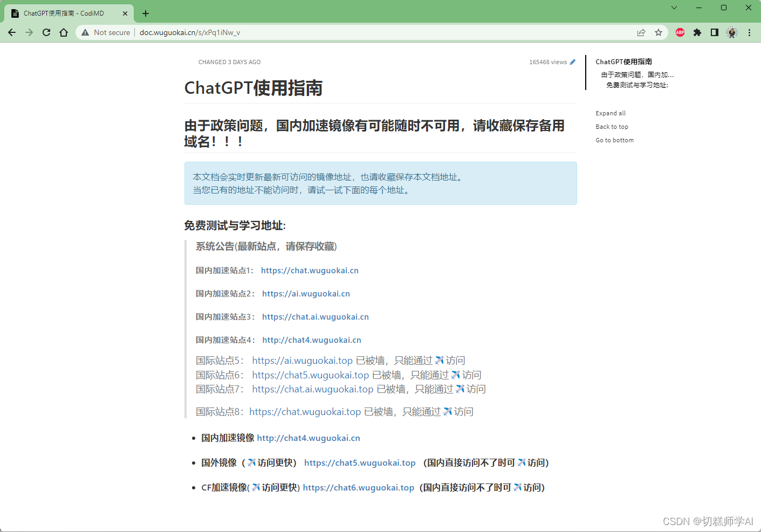Open the three-dot browser menu
Image resolution: width=761 pixels, height=532 pixels.
point(749,32)
